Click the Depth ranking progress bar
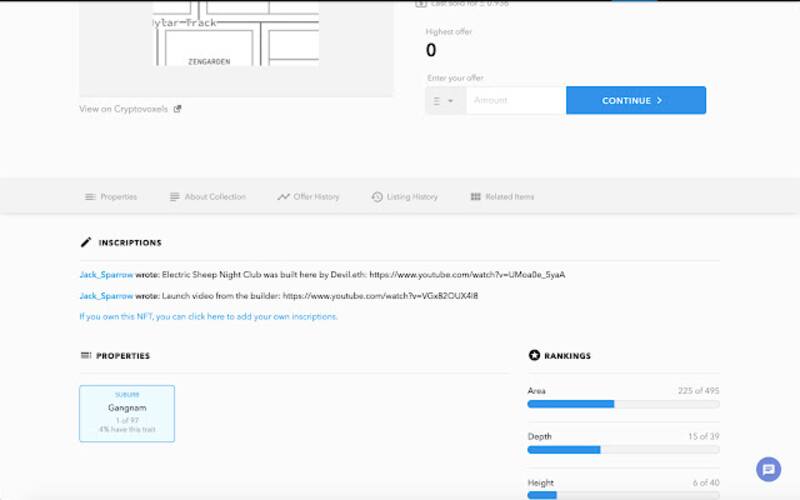This screenshot has width=800, height=500. [623, 450]
